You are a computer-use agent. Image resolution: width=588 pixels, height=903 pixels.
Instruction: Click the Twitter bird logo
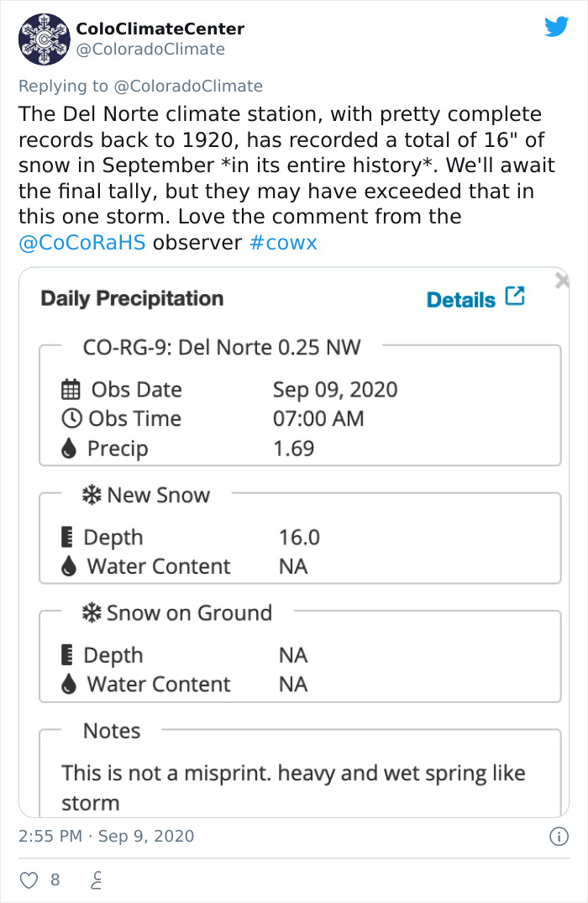click(x=557, y=28)
